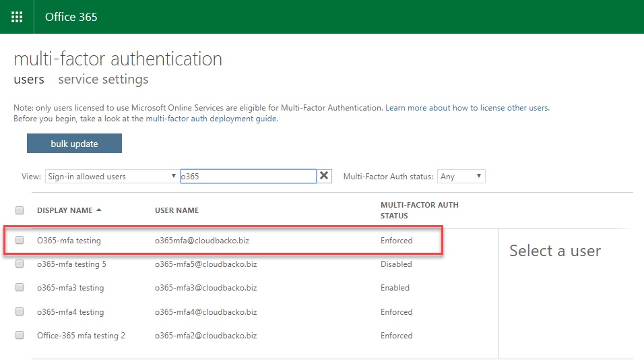Switch to the users tab
Image resolution: width=644 pixels, height=362 pixels.
click(x=29, y=79)
